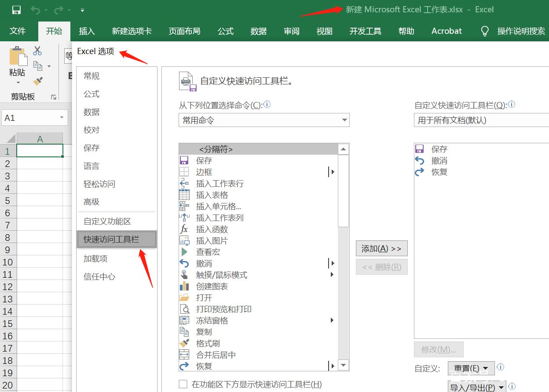Open 自定义功能区 options category

click(117, 221)
